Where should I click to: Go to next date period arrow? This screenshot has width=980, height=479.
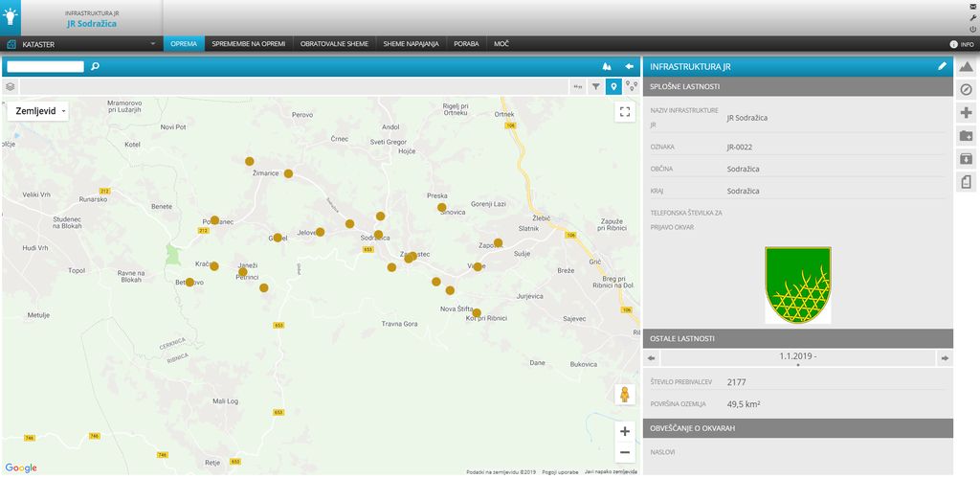[944, 357]
